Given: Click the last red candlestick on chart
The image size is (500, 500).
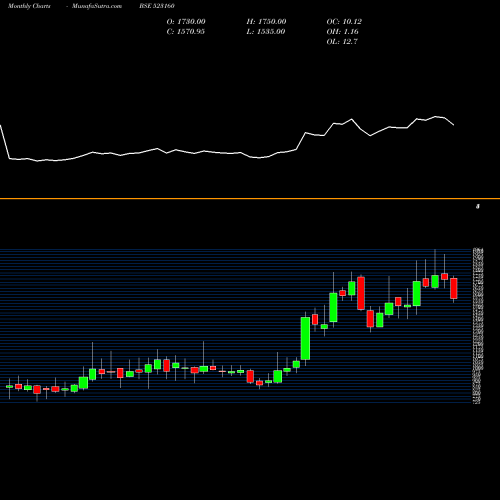Looking at the screenshot, I should coord(454,288).
